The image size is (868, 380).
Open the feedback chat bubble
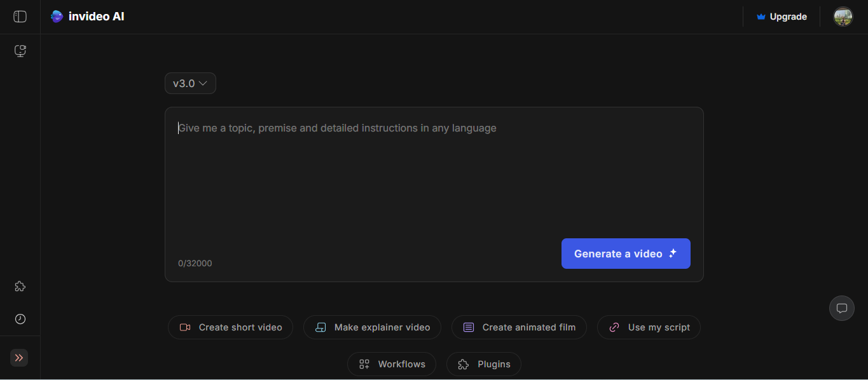pos(841,308)
